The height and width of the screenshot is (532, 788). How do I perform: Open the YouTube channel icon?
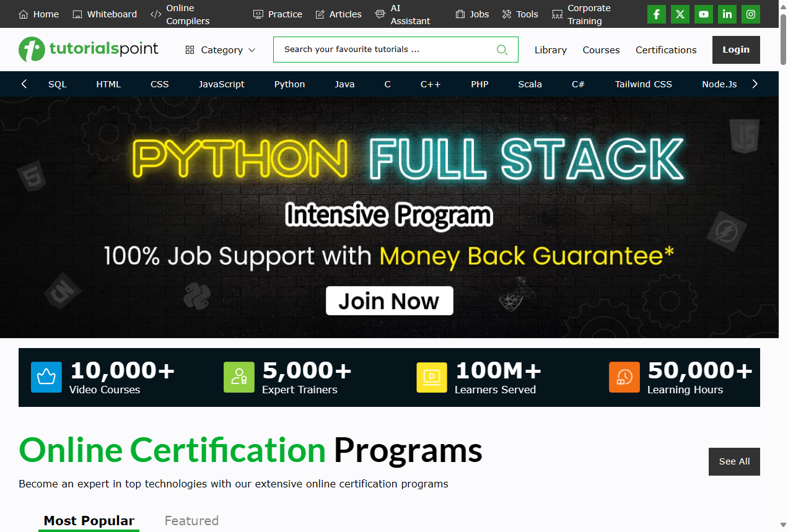(704, 14)
